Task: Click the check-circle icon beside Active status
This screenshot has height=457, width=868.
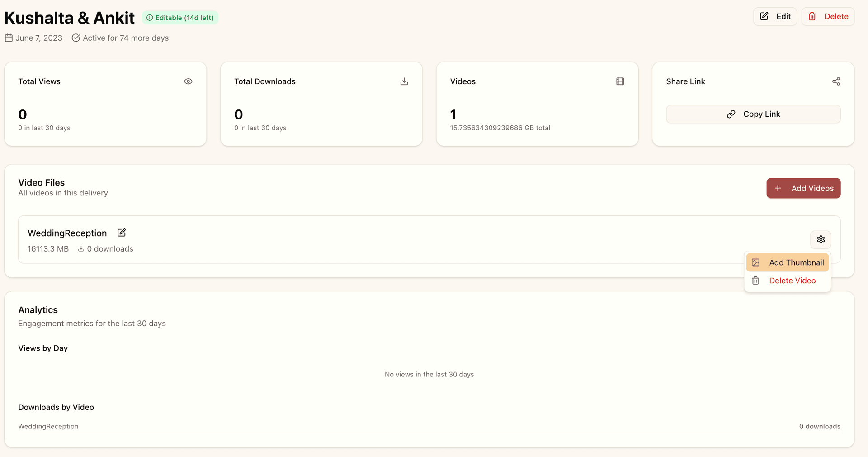Action: pos(76,38)
